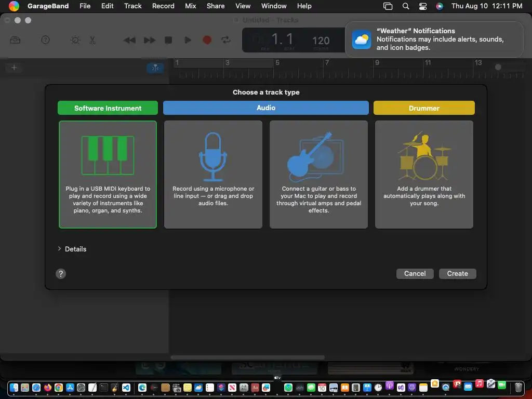
Task: Click the Weather Notifications banner
Action: (434, 39)
